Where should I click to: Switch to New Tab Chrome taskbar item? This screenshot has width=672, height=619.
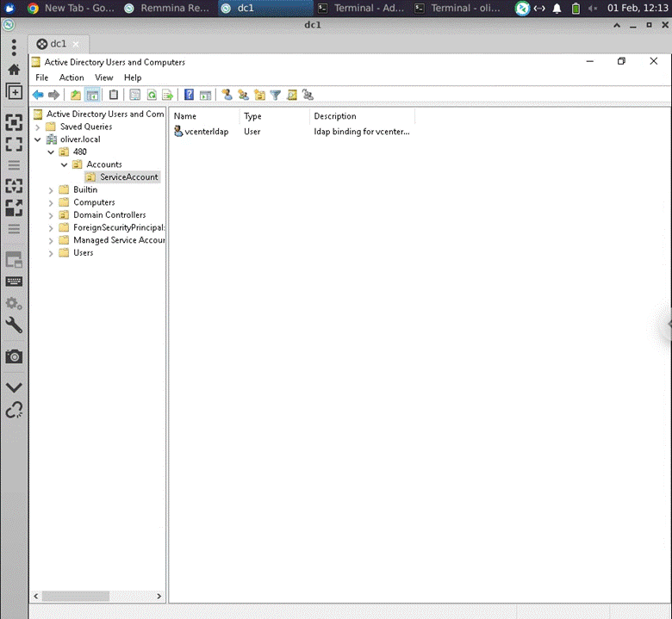coord(71,8)
